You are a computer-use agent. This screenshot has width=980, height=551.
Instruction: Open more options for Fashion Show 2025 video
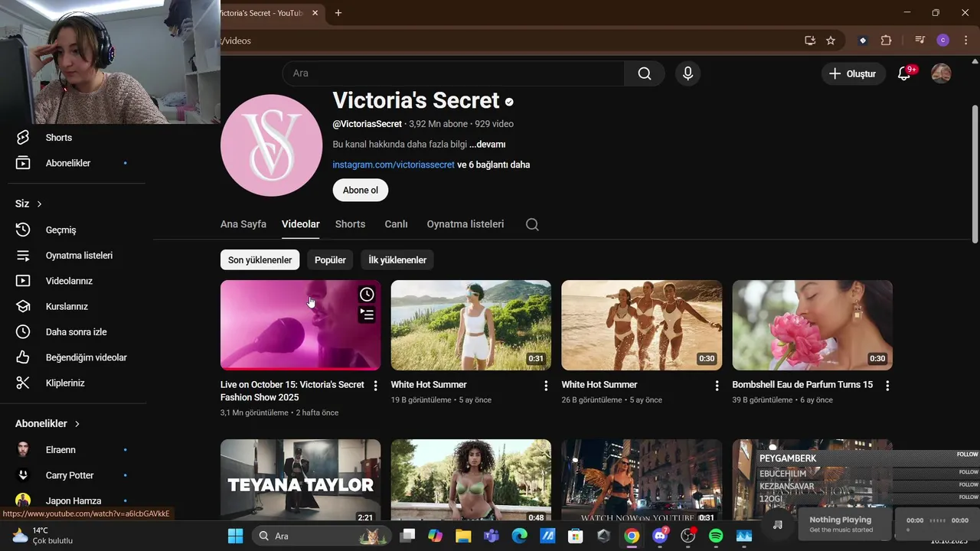375,386
